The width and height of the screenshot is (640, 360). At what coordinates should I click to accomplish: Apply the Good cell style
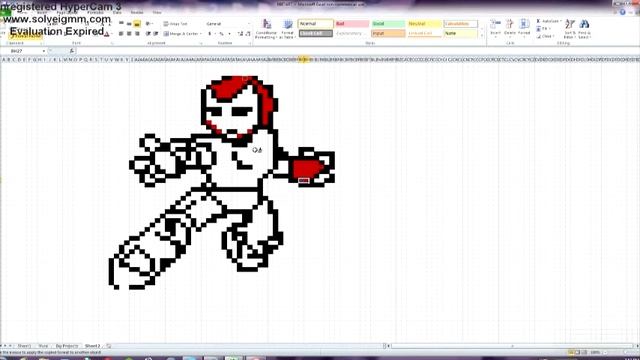(388, 24)
